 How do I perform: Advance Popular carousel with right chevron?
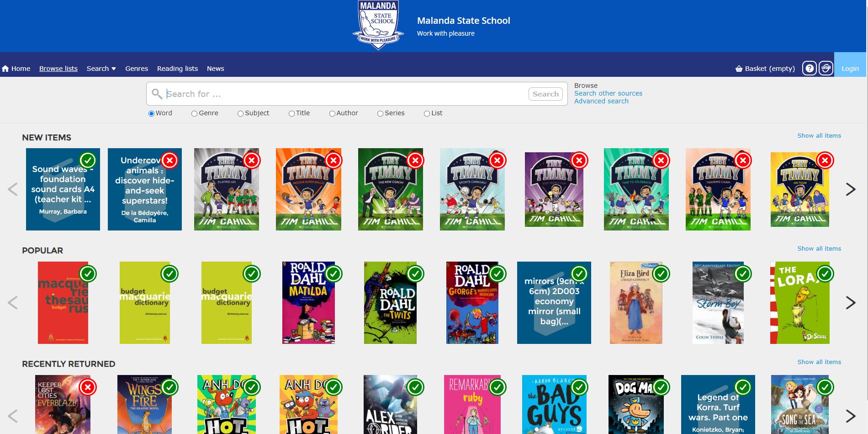coord(850,303)
